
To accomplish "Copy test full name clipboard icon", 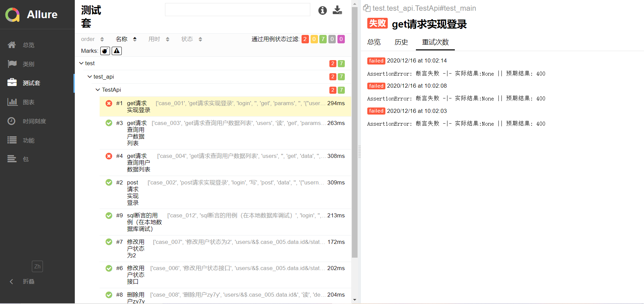I will coord(367,8).
